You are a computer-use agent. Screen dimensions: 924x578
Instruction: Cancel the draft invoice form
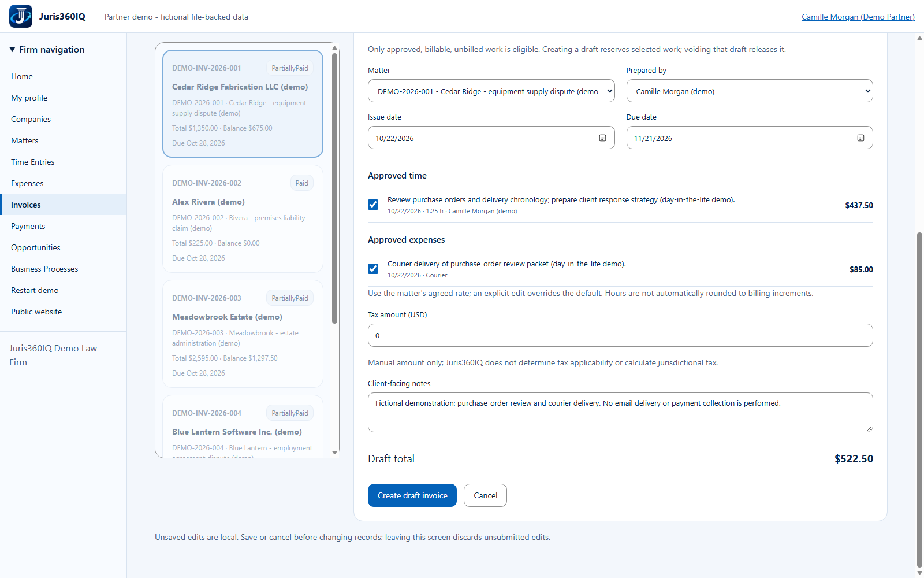[x=485, y=495]
